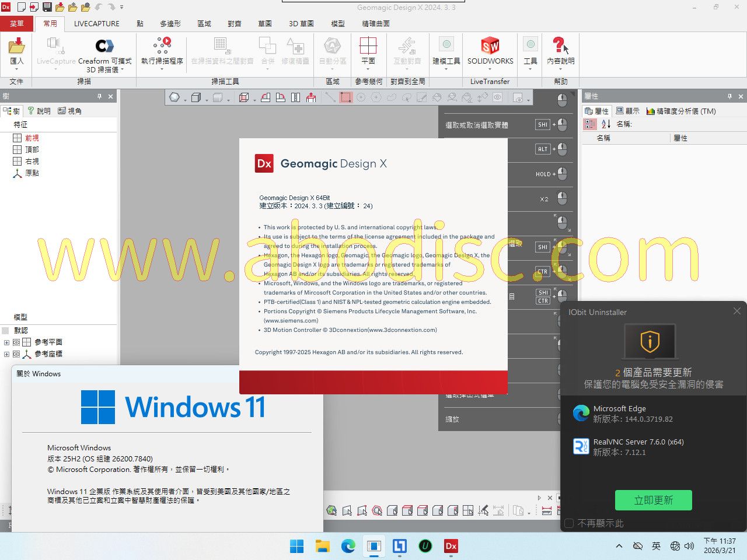Open the SOLIDWORKS LiveTransfer tool

(x=490, y=47)
